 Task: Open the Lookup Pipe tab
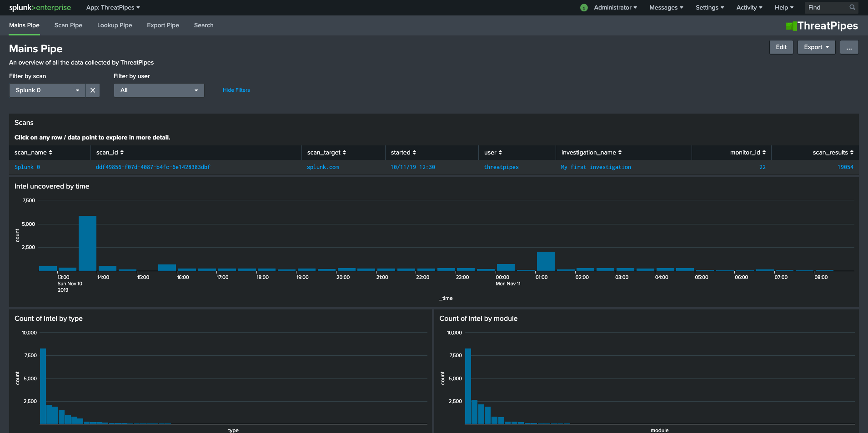pyautogui.click(x=115, y=25)
